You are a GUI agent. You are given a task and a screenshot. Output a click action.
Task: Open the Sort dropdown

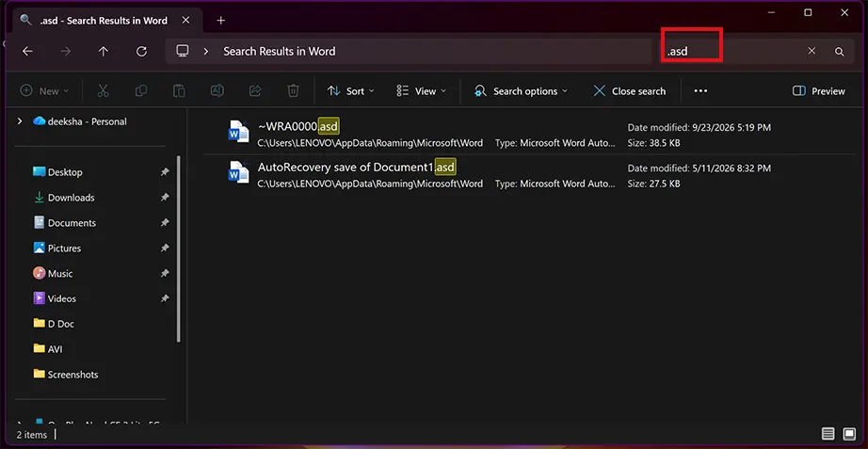tap(350, 90)
